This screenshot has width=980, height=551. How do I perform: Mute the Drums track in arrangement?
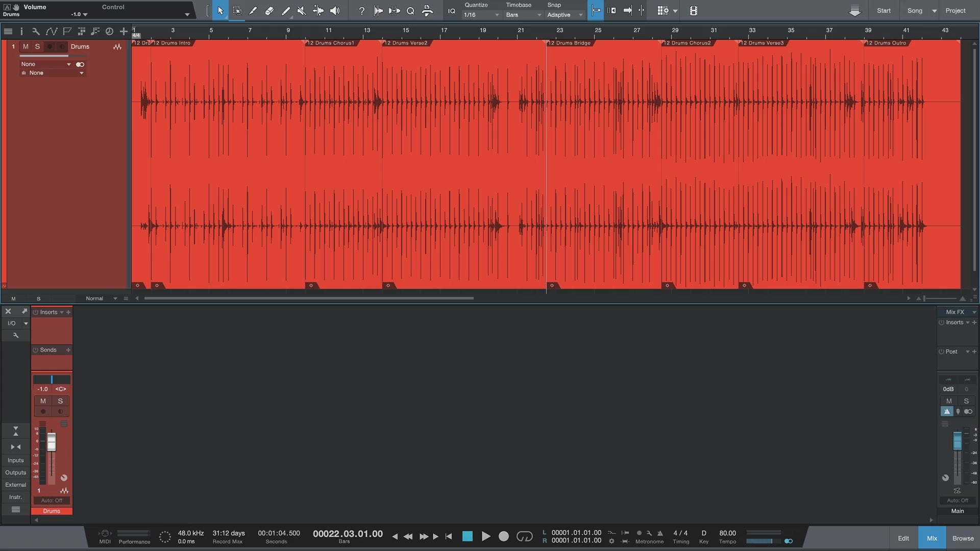click(26, 46)
